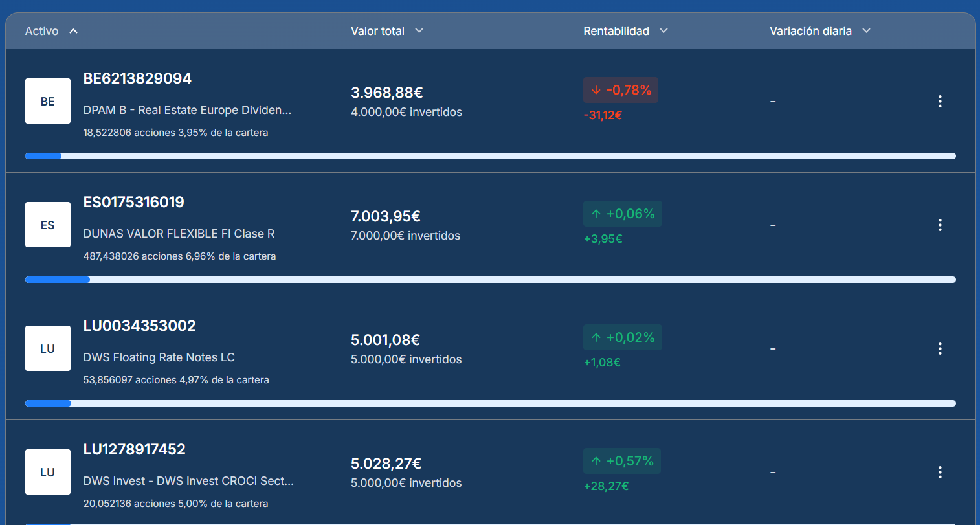Open options menu for LU1278917452 row
980x525 pixels.
(x=940, y=472)
